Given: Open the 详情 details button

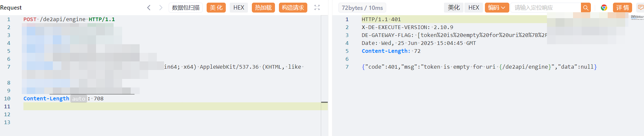Looking at the screenshot, I should point(622,8).
